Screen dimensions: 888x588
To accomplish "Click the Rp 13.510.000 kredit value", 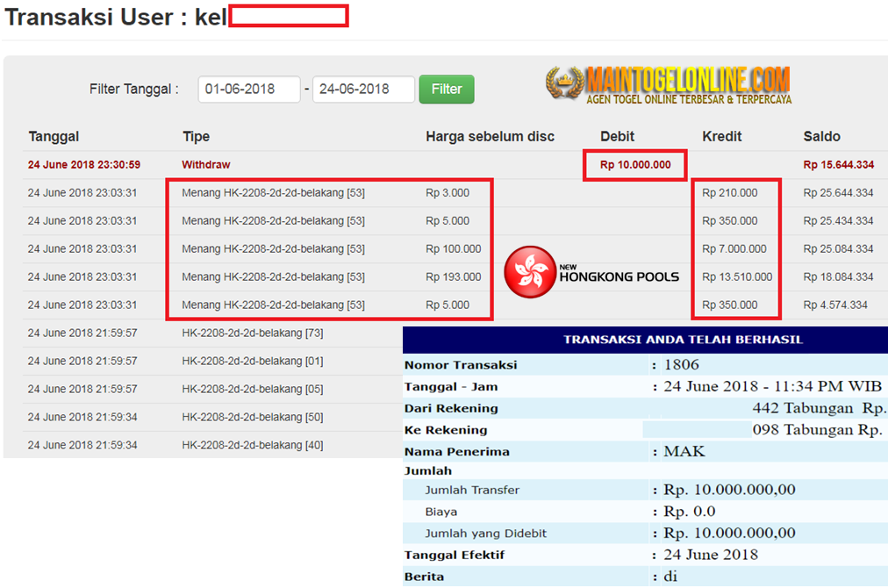I will 737,277.
